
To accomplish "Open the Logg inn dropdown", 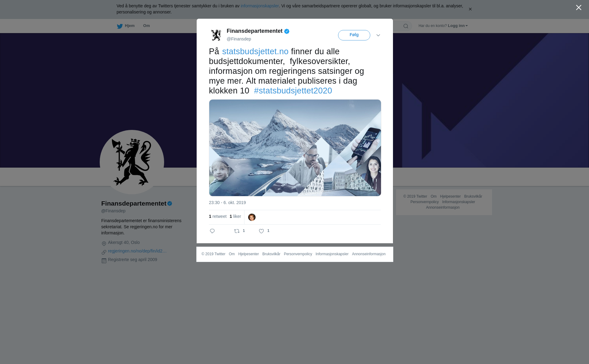I will [x=458, y=26].
